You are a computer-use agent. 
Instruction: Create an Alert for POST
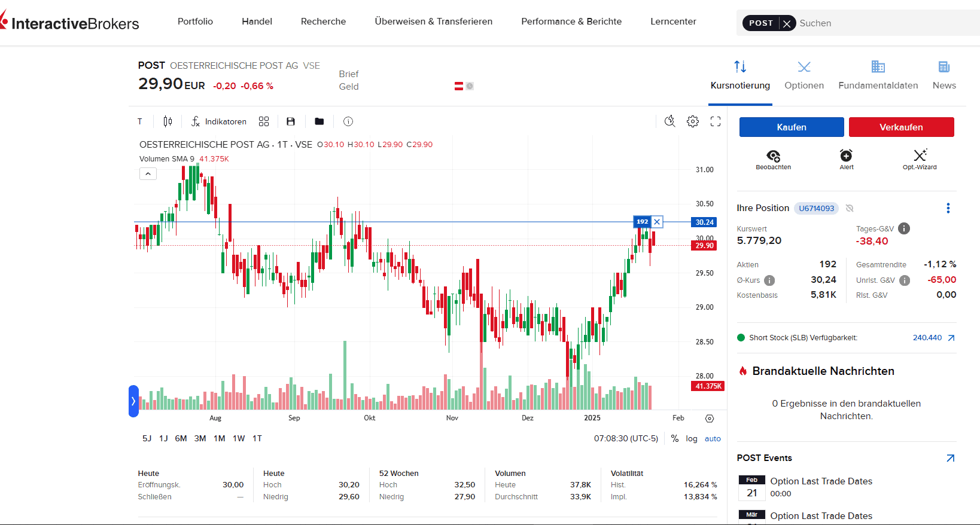[847, 160]
